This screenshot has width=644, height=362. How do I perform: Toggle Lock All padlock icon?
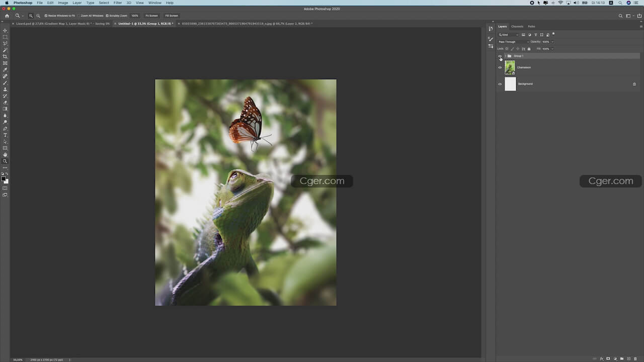529,49
